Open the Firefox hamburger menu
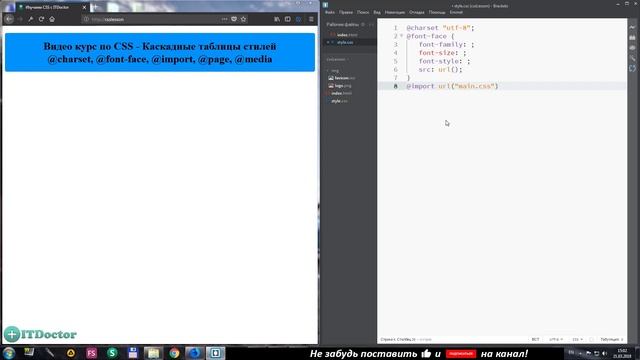The image size is (640, 360). 311,19
